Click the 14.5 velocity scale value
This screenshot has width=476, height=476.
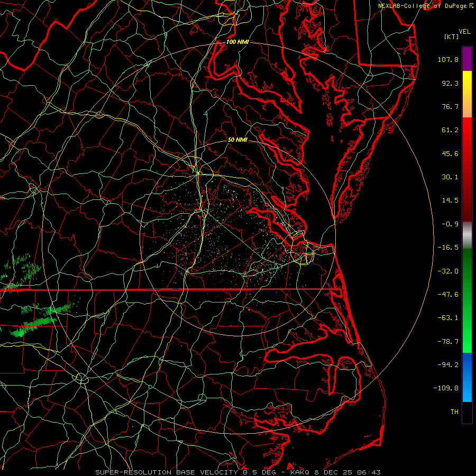pos(450,200)
